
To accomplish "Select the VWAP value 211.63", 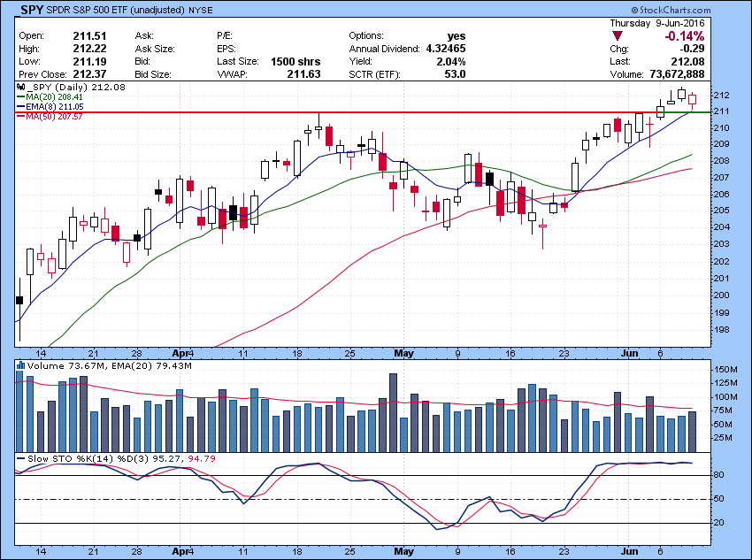I will pyautogui.click(x=303, y=74).
